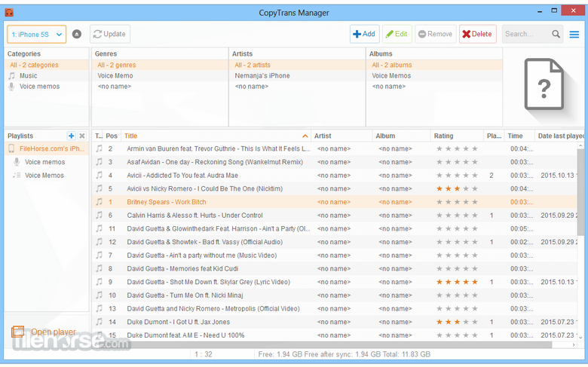Screen dimensions: 588x367
Task: Select the All - 2 artists entry
Action: pos(297,65)
